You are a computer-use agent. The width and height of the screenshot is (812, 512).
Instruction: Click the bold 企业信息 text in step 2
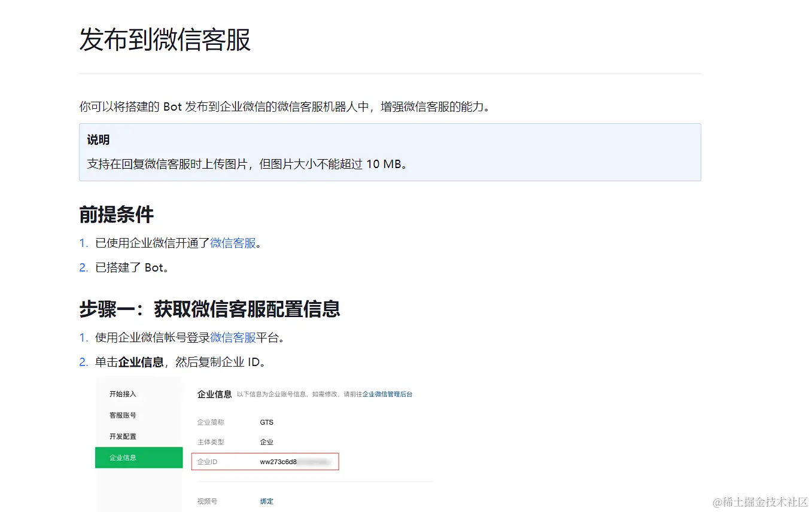coord(141,362)
